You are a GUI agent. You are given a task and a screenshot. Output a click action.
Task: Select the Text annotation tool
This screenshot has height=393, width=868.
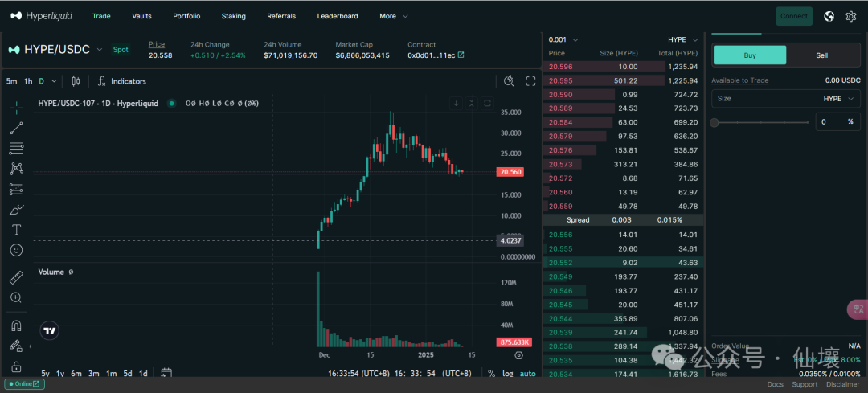[x=17, y=230]
